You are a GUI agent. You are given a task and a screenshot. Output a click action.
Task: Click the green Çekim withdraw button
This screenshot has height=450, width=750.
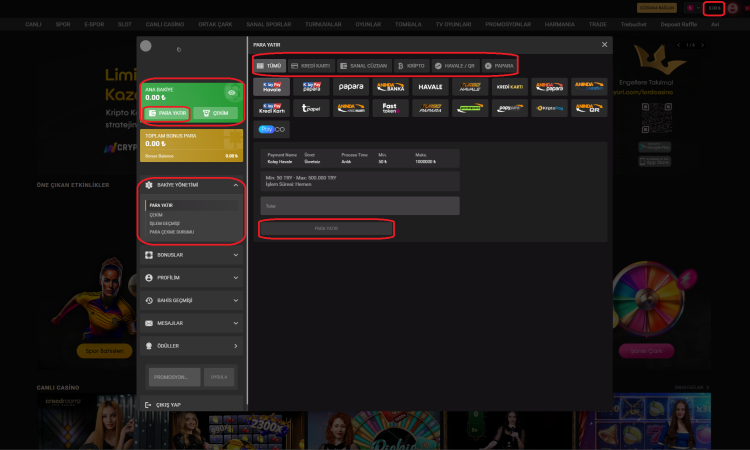pos(215,113)
